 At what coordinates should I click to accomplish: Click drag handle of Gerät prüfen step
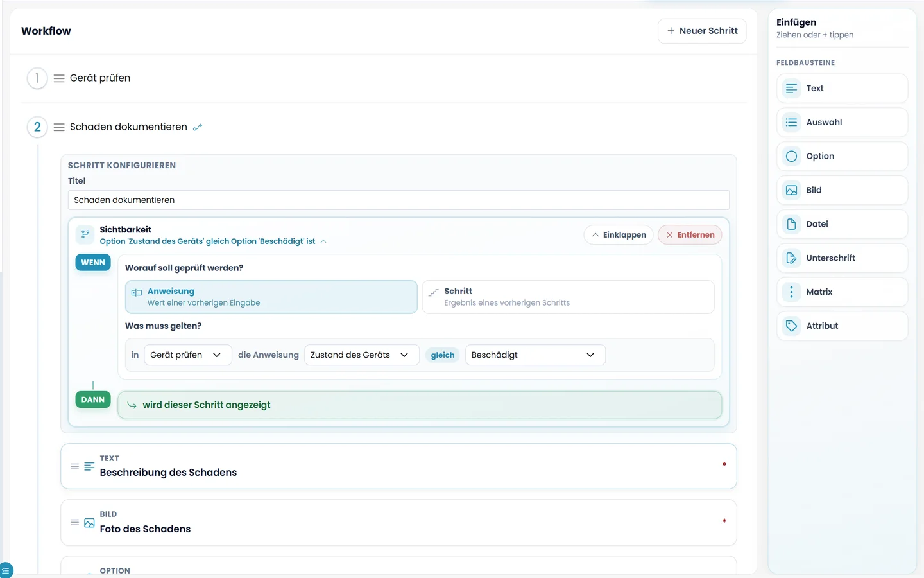coord(59,78)
